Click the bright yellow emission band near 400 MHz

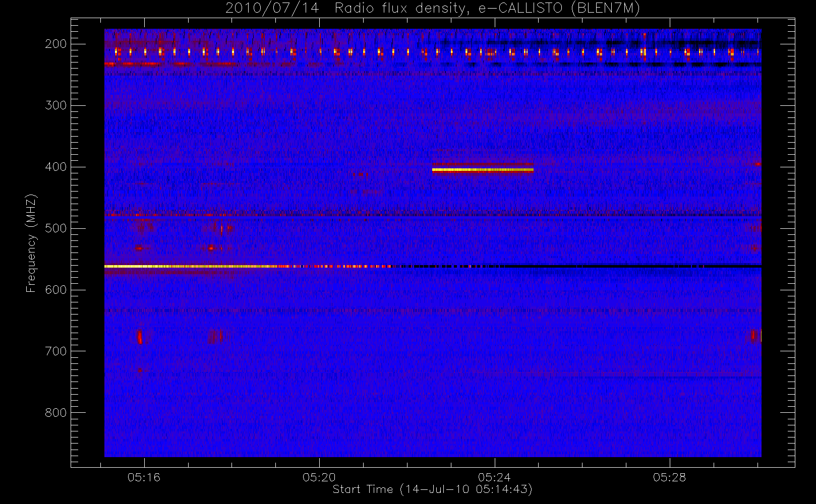(x=483, y=170)
